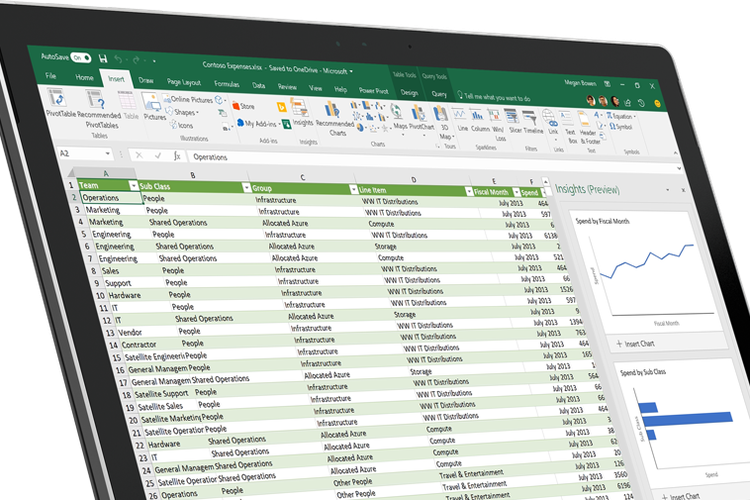Open the Query Tools Query tab
Image resolution: width=750 pixels, height=500 pixels.
pos(439,94)
